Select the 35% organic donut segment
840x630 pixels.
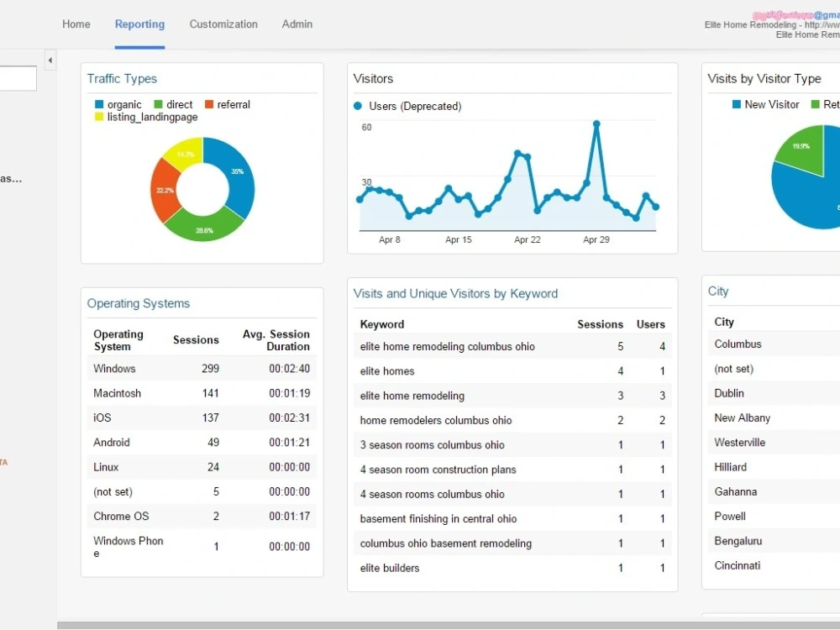coord(236,174)
